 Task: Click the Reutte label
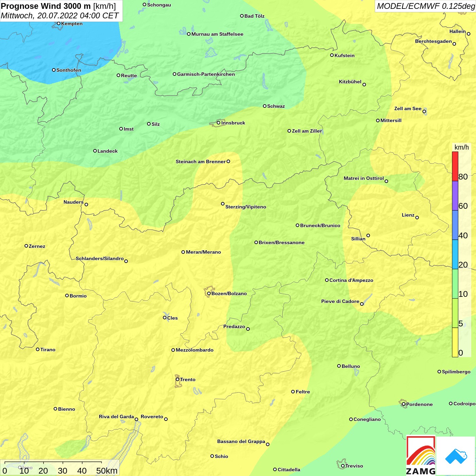pos(129,75)
